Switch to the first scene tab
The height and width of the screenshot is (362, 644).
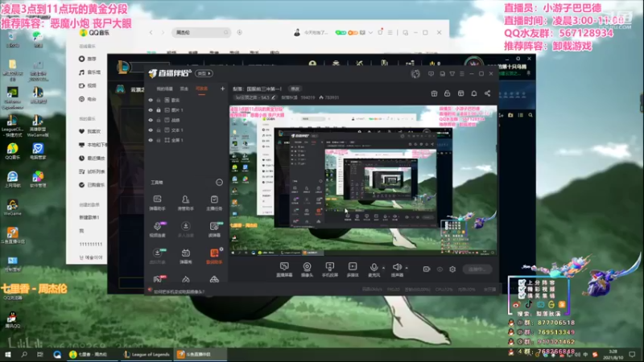164,88
